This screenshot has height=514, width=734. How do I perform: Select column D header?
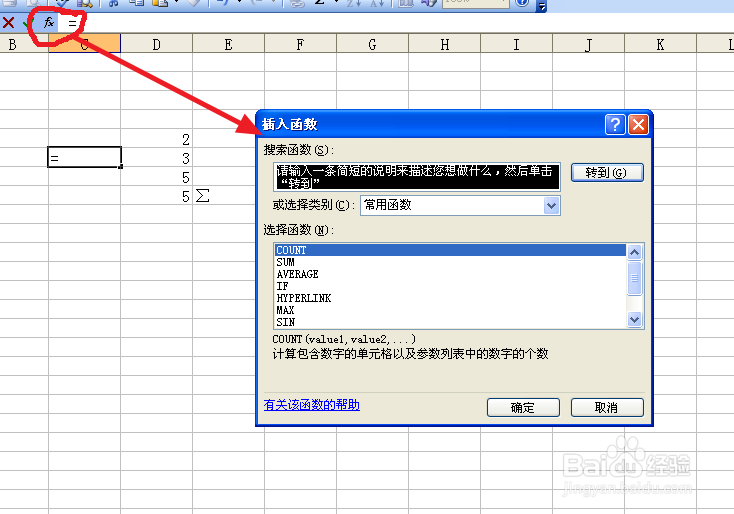click(156, 44)
